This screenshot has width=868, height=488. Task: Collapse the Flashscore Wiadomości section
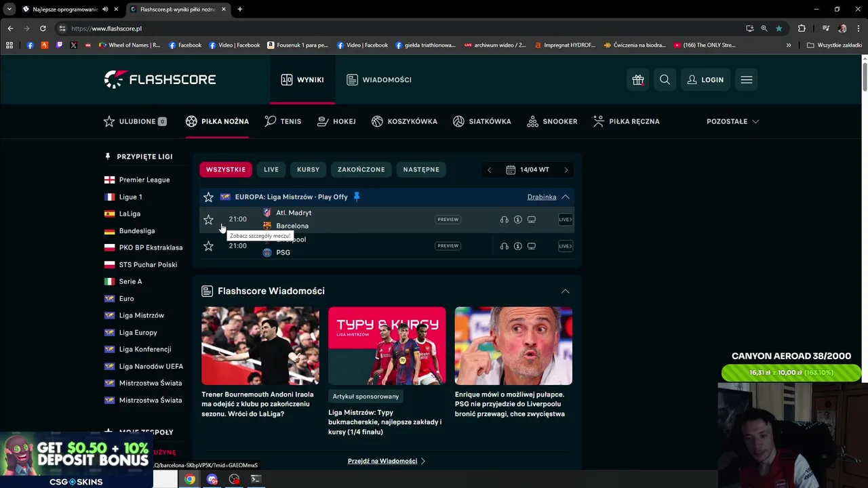pos(565,291)
